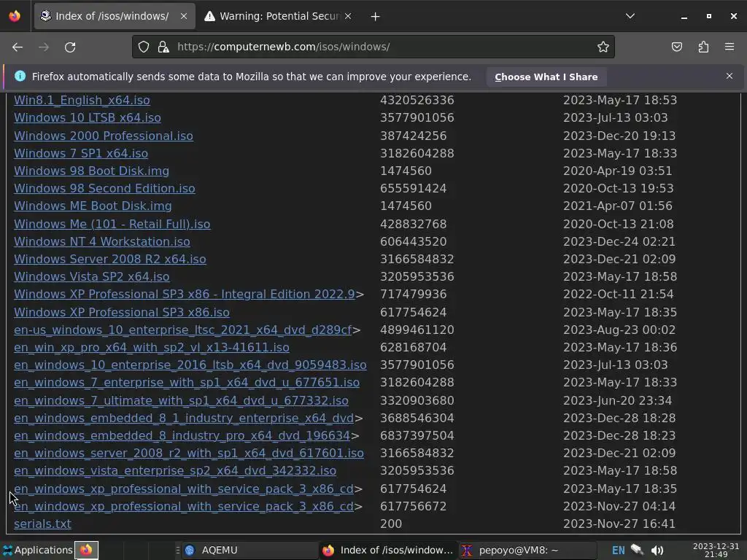Switch to Warning: Potential Security tab

pos(279,16)
